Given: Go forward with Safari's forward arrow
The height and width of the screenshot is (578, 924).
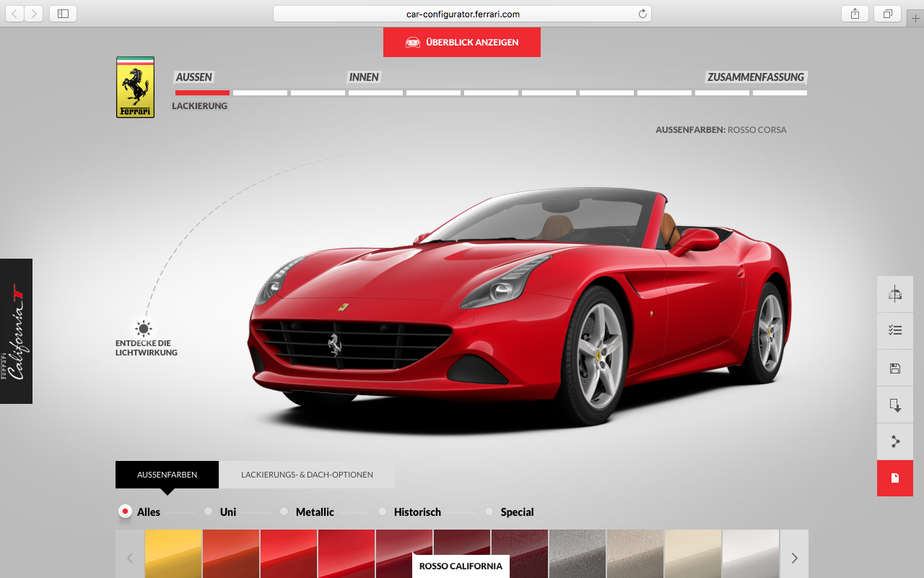Looking at the screenshot, I should pos(33,14).
